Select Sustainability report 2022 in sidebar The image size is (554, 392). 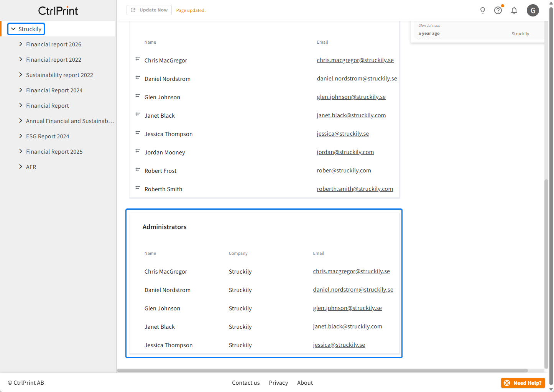click(x=59, y=75)
